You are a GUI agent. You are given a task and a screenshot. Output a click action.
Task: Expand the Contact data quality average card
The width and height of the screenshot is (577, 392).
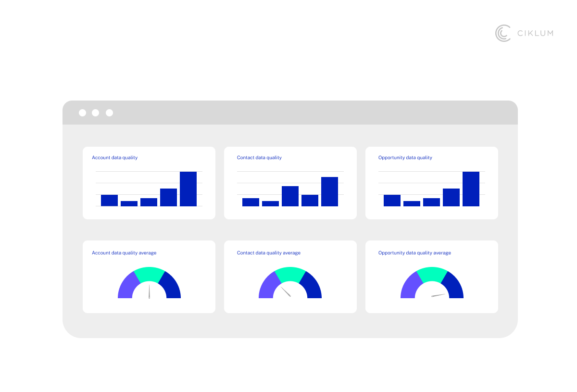click(x=290, y=277)
